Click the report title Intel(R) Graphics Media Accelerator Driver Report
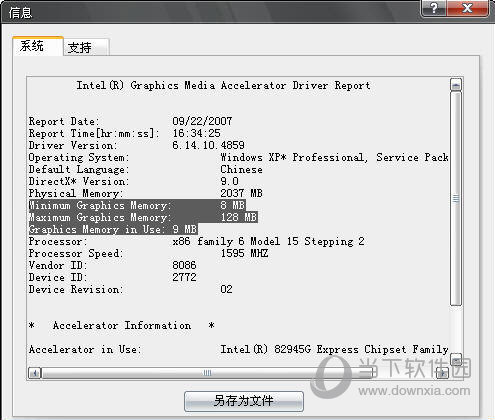 pos(223,86)
